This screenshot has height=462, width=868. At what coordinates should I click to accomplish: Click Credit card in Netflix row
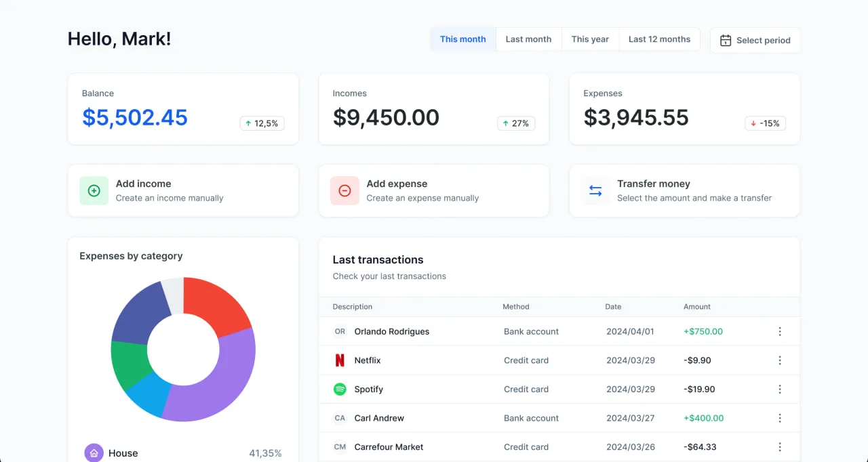click(x=526, y=360)
